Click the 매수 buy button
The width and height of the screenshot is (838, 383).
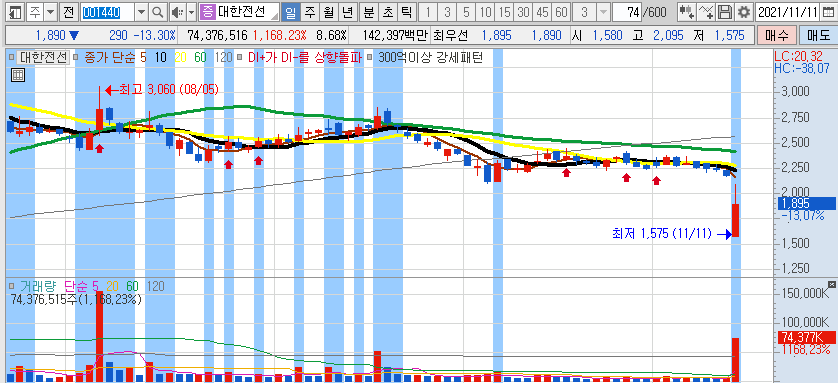click(776, 36)
